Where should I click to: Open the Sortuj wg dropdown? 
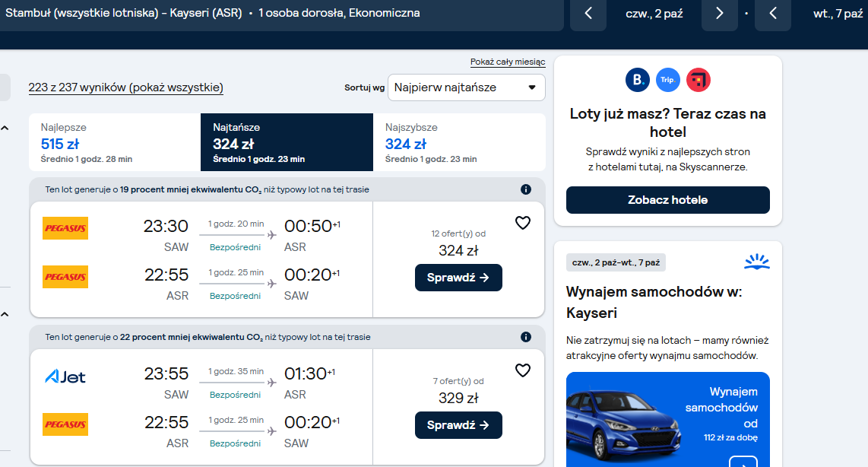tap(466, 87)
